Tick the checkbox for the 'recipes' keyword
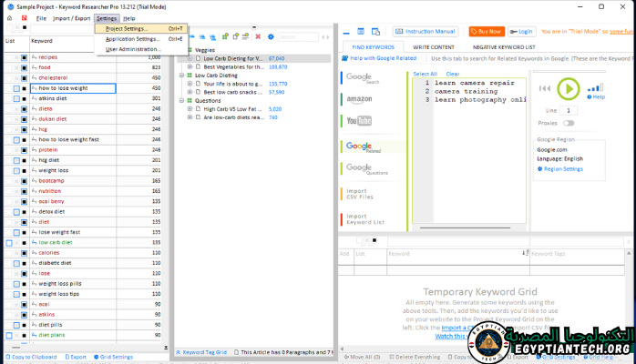 tap(25, 56)
